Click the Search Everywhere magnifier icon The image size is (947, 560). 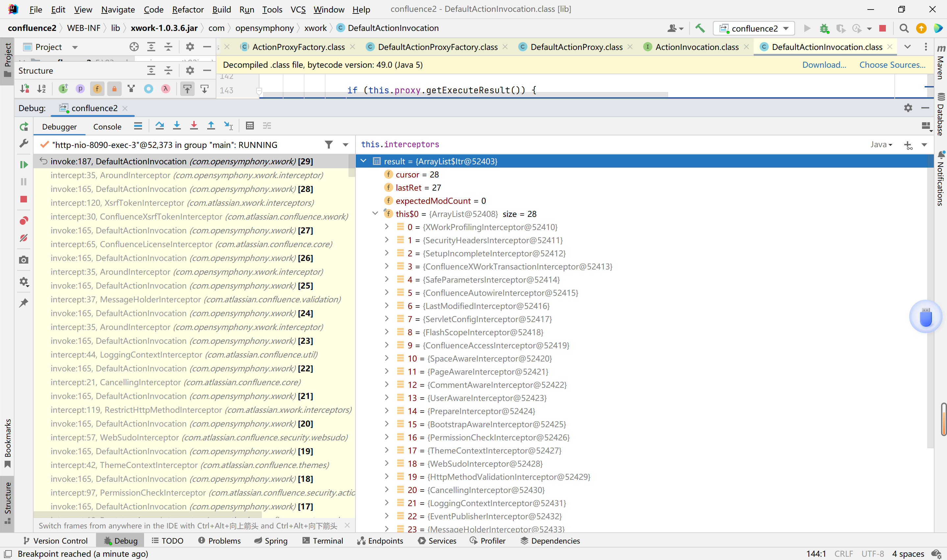point(904,28)
